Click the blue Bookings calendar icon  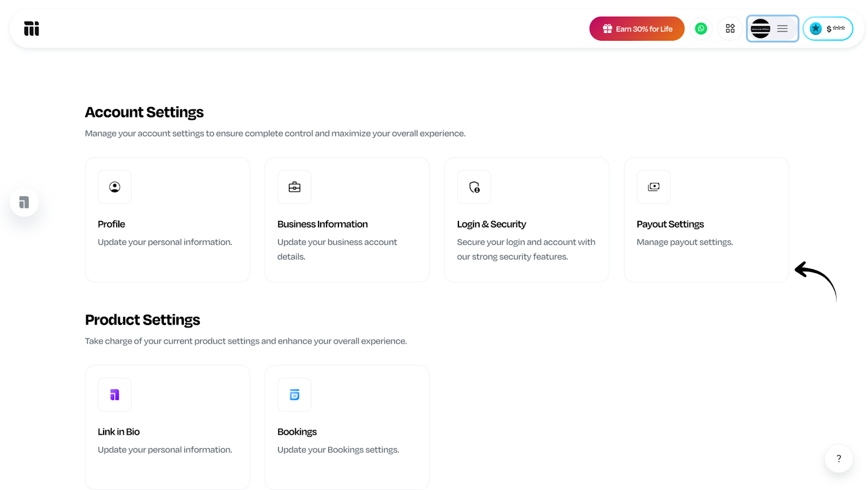coord(294,394)
